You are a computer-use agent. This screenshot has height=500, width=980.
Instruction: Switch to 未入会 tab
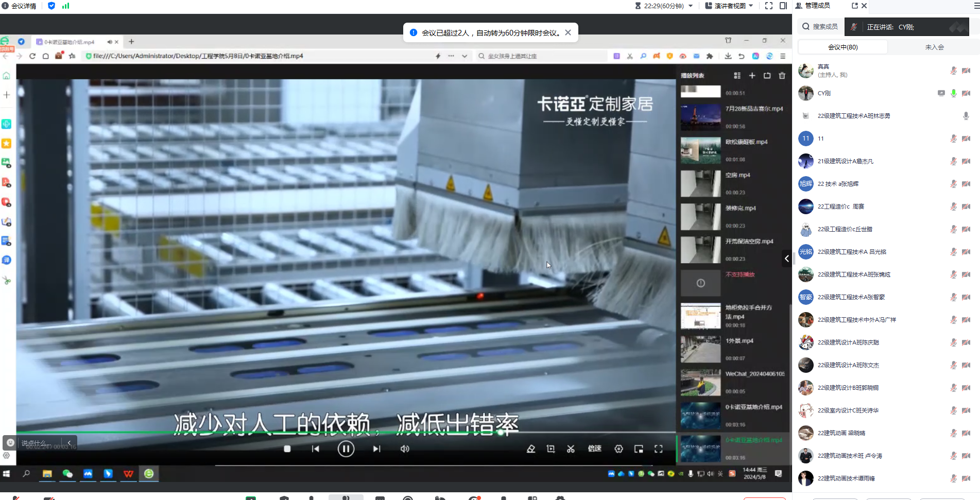pos(934,47)
